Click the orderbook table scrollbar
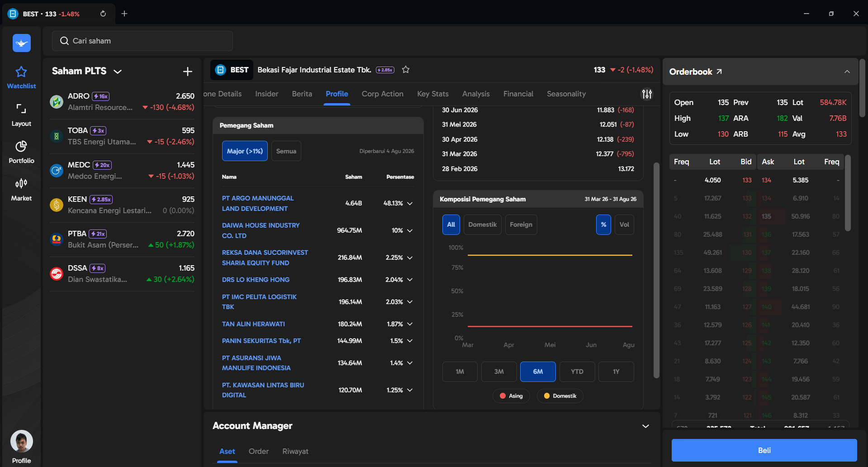Image resolution: width=868 pixels, height=467 pixels. click(x=848, y=193)
